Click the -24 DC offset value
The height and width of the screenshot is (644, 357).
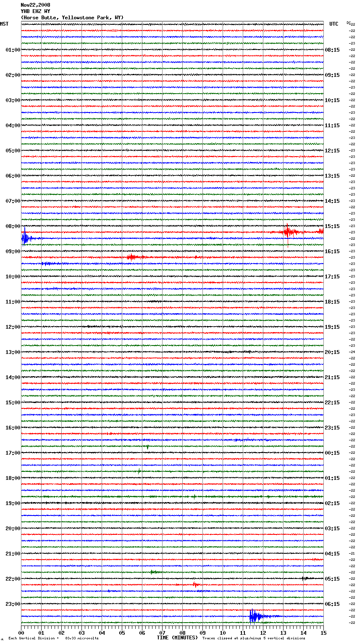coord(352,352)
